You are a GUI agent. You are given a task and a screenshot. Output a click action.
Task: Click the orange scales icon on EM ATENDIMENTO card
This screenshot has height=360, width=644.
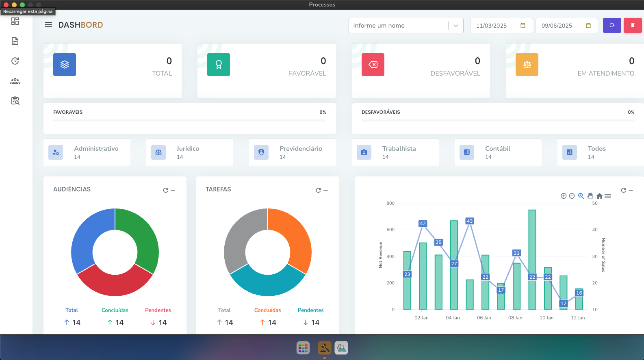[x=527, y=65]
